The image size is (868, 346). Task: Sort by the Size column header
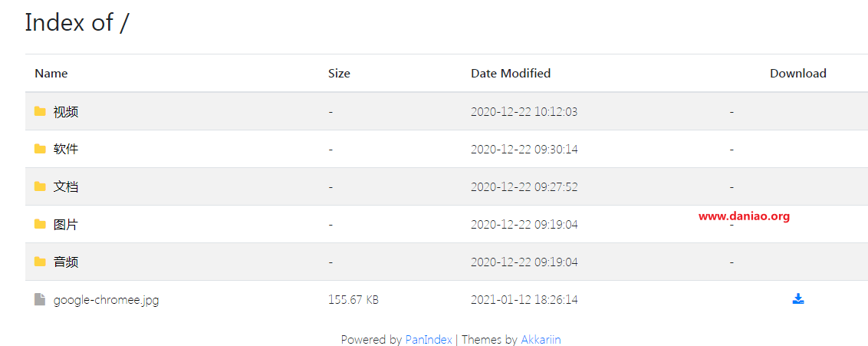339,73
